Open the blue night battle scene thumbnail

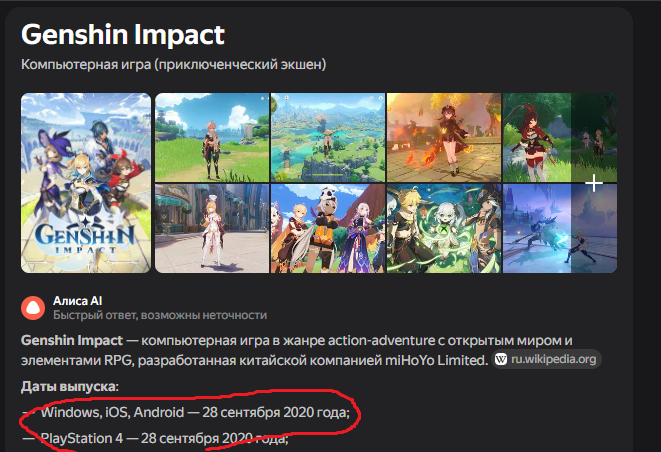click(560, 229)
